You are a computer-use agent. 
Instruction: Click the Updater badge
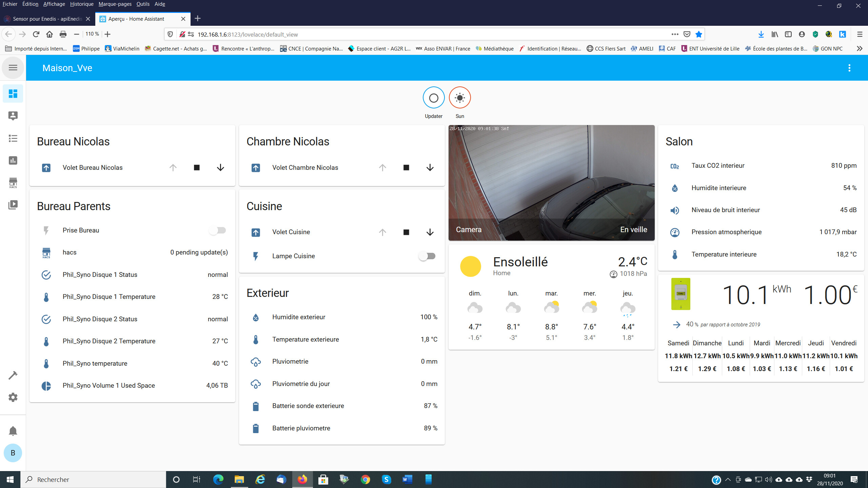434,98
